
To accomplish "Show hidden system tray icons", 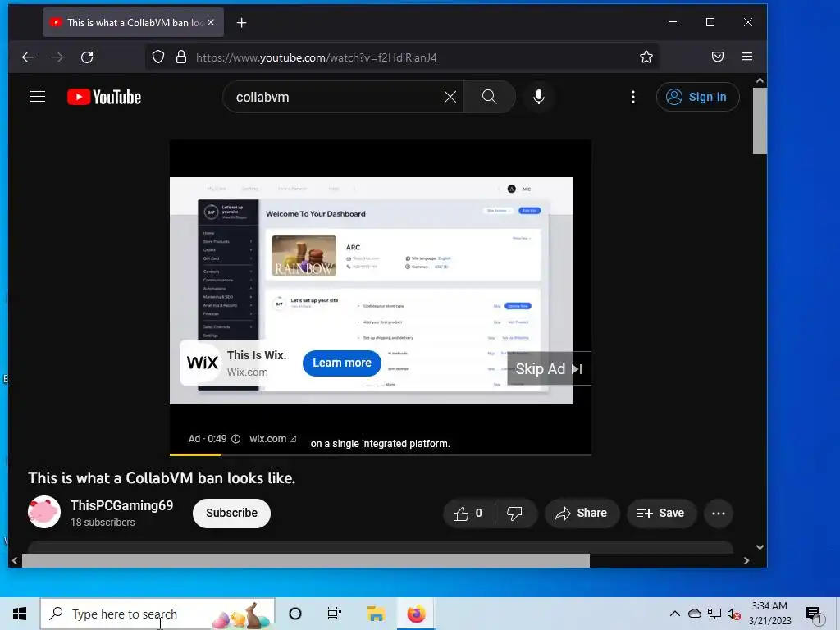I will (675, 614).
